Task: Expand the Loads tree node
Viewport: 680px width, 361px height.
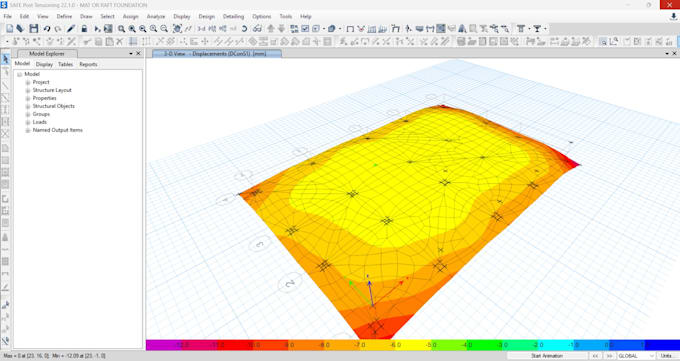Action: 28,122
